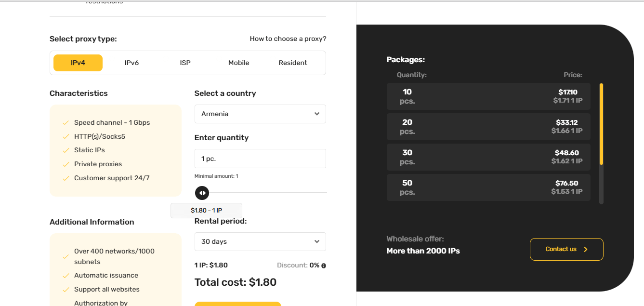Open the How to choose a proxy link
644x306 pixels.
point(288,39)
